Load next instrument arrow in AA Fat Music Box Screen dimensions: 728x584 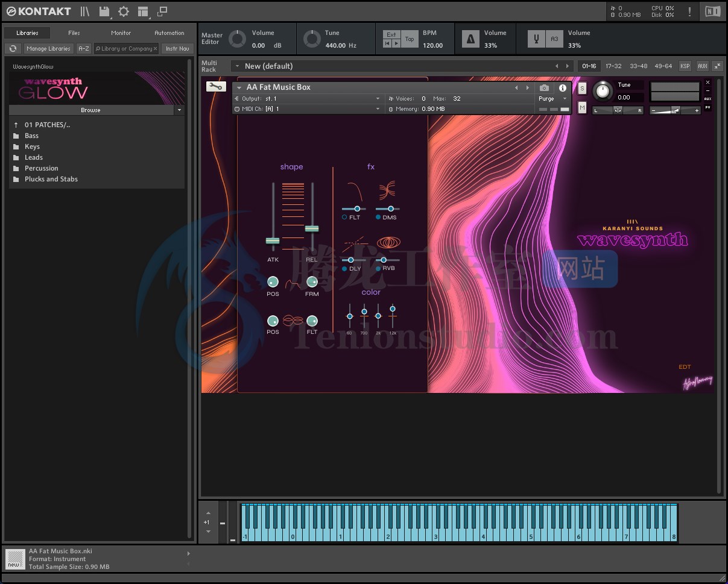[528, 87]
